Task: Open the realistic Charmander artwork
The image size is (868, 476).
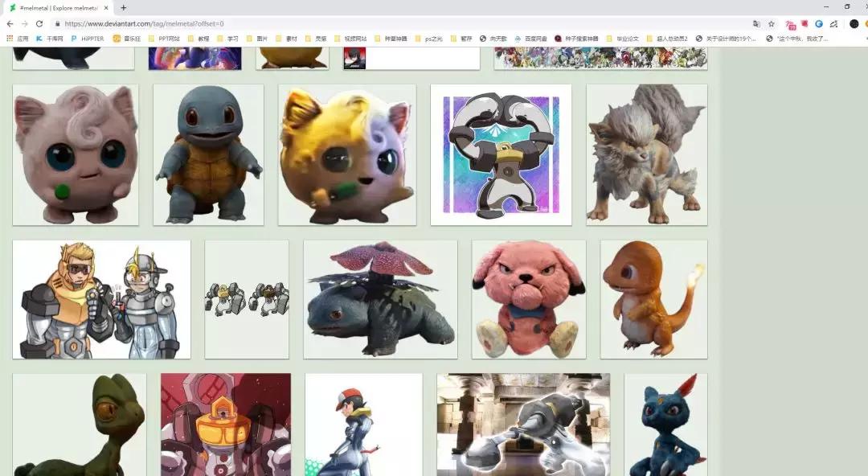Action: click(x=653, y=299)
